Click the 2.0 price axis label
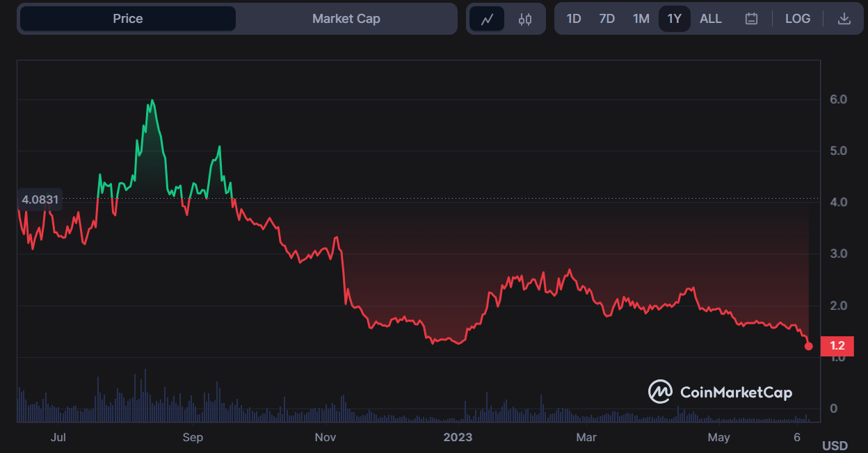Screen dimensions: 868x453 tap(838, 306)
